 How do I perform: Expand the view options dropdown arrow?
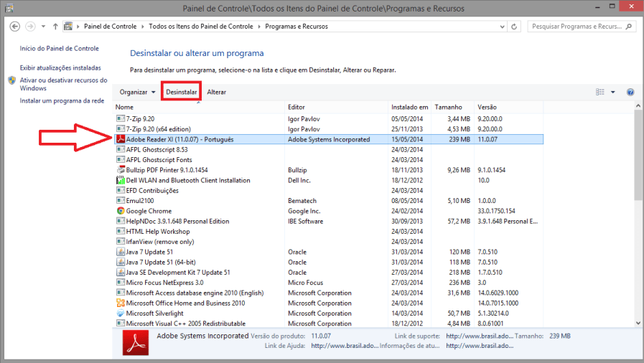(x=613, y=92)
